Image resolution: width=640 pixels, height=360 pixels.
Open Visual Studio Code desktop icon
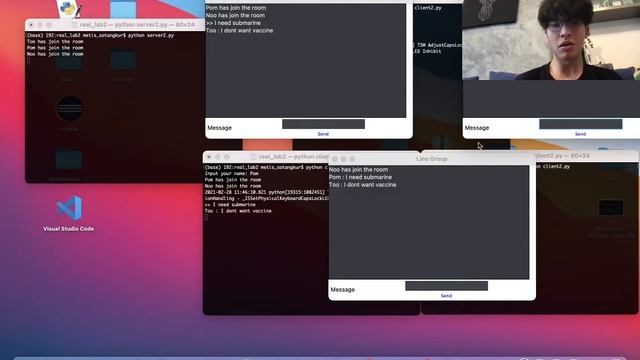click(x=69, y=213)
